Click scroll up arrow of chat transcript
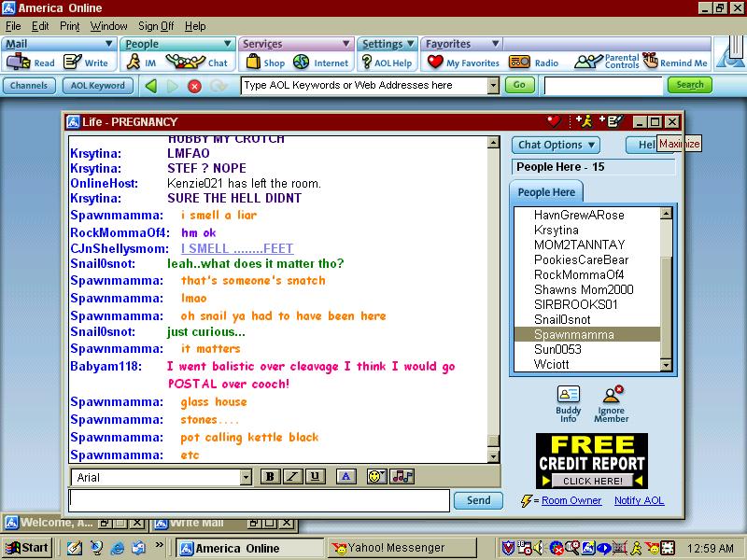This screenshot has width=747, height=560. [494, 142]
